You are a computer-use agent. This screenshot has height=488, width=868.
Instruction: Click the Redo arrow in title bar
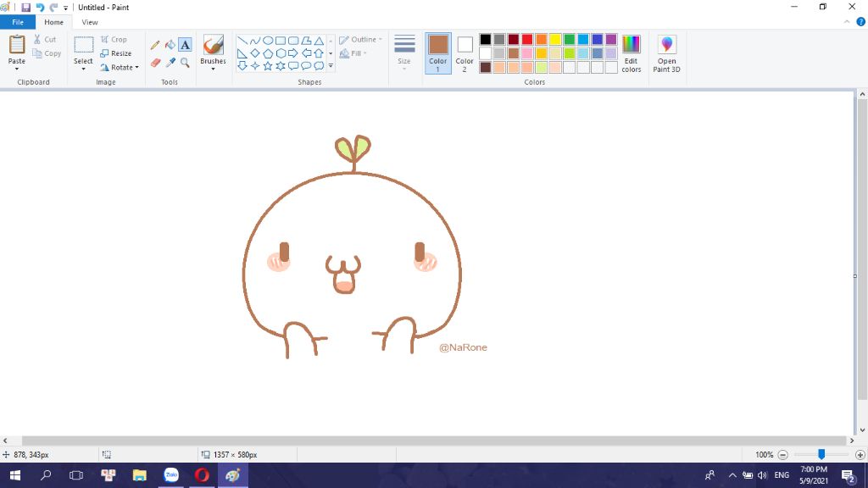(x=53, y=7)
